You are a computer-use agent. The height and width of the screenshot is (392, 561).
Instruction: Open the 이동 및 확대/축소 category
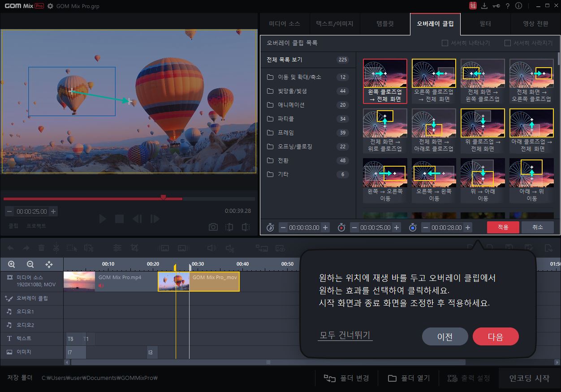click(307, 77)
